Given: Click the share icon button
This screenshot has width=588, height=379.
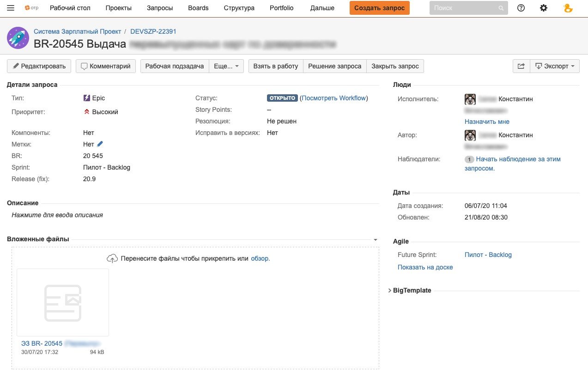Looking at the screenshot, I should click(521, 66).
